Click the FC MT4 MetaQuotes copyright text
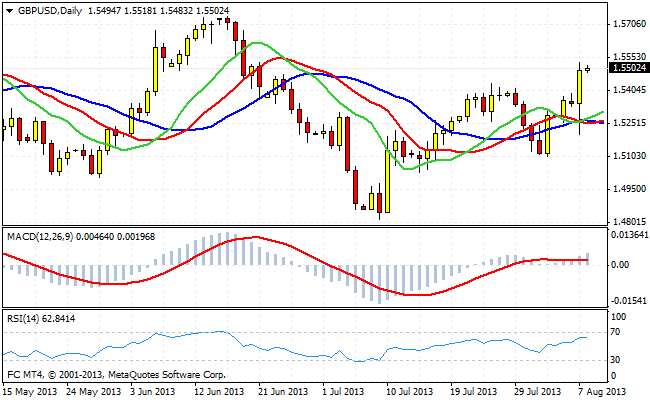This screenshot has width=650, height=400. point(116,375)
